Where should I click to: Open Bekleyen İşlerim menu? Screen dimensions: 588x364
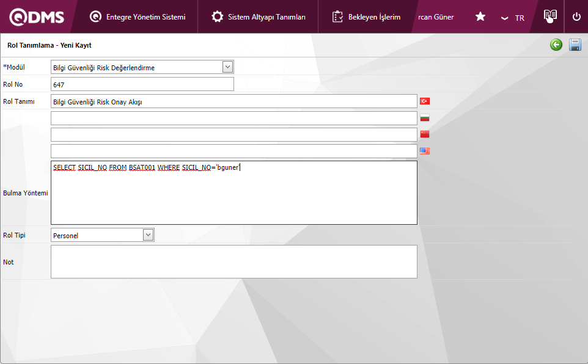point(366,17)
